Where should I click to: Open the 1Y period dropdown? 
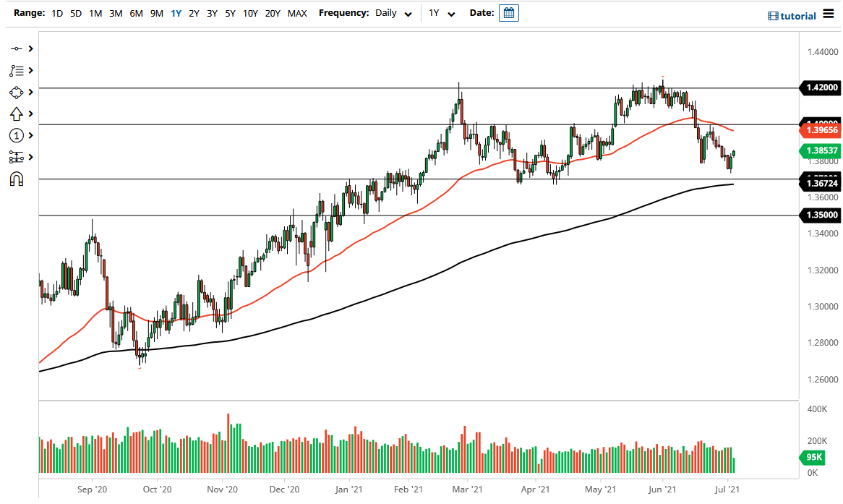[x=442, y=14]
